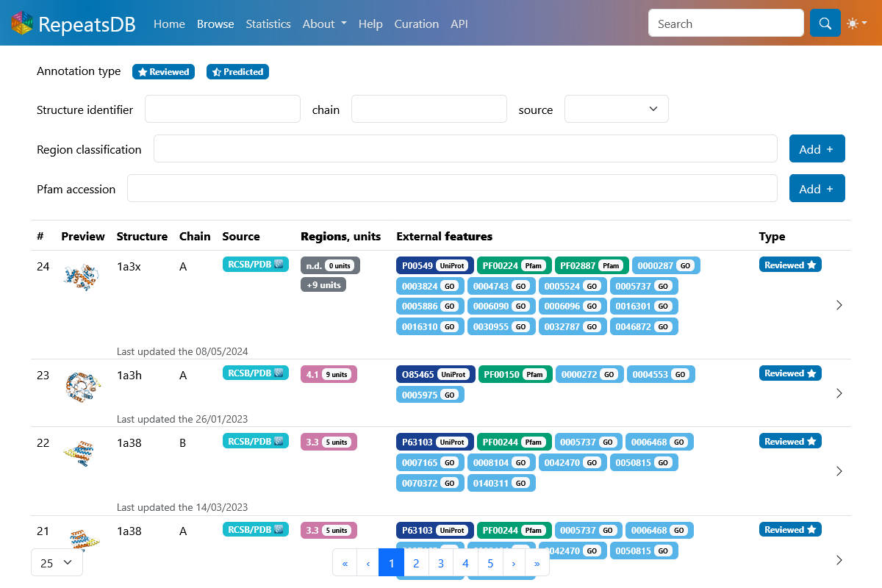Enable the Predicted annotation type filter
This screenshot has width=882, height=588.
[237, 71]
